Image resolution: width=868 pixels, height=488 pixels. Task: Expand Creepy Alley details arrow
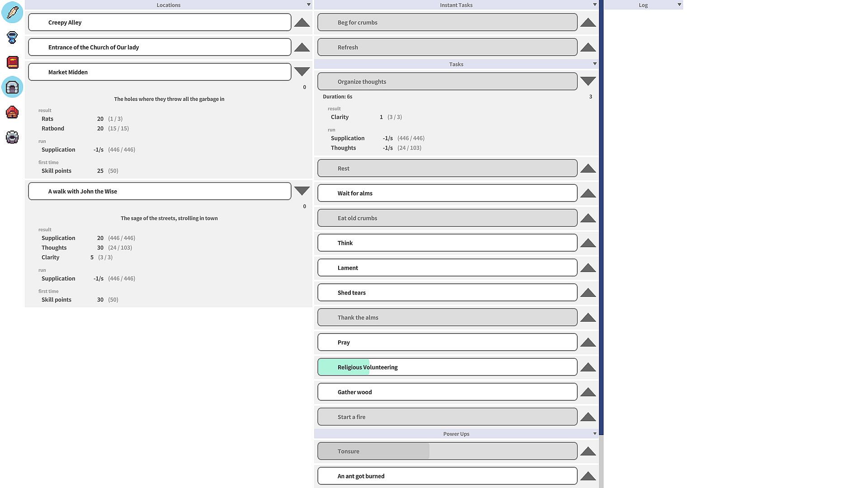point(302,23)
